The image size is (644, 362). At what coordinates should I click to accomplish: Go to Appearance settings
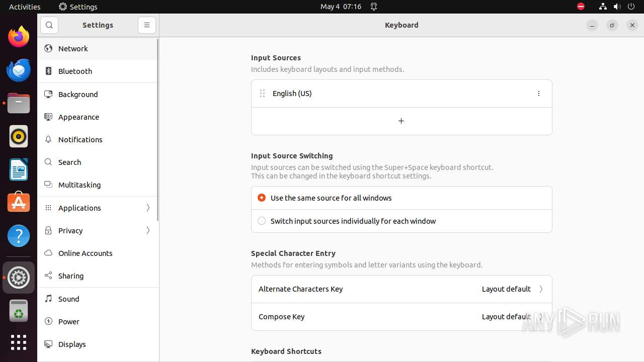tap(98, 117)
